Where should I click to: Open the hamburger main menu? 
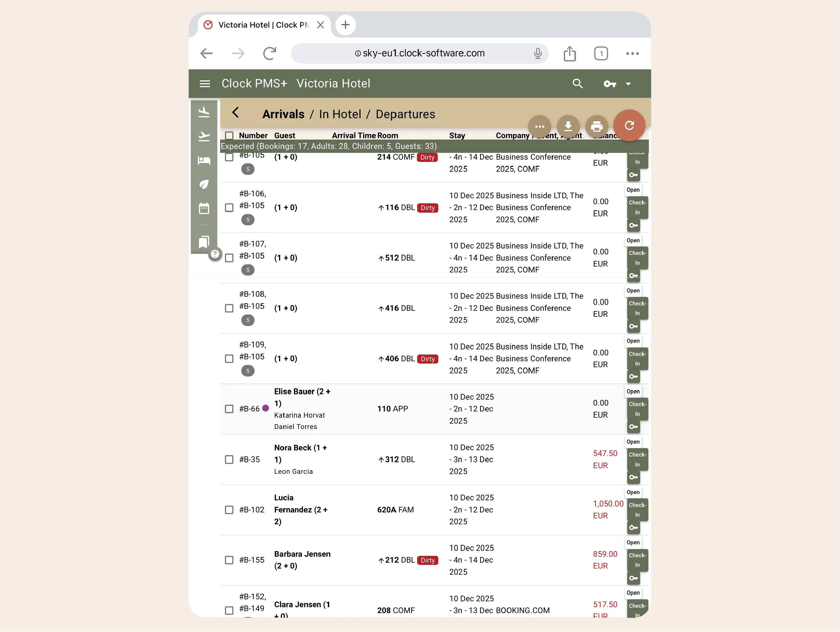(205, 83)
